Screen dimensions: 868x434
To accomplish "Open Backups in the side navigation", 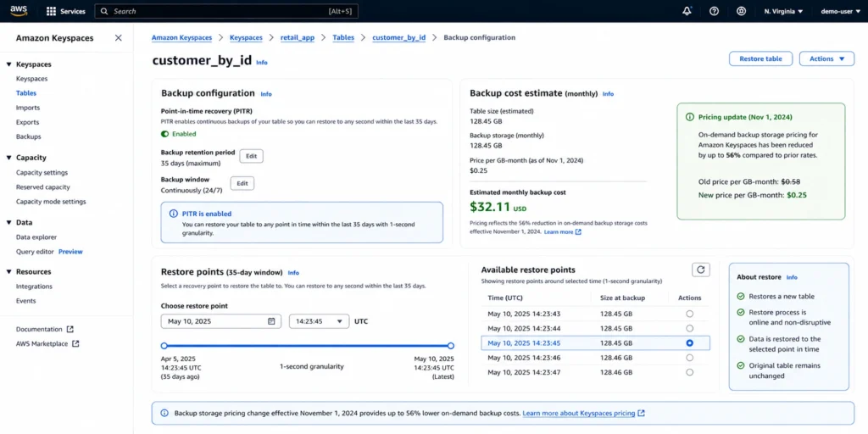I will (x=28, y=136).
